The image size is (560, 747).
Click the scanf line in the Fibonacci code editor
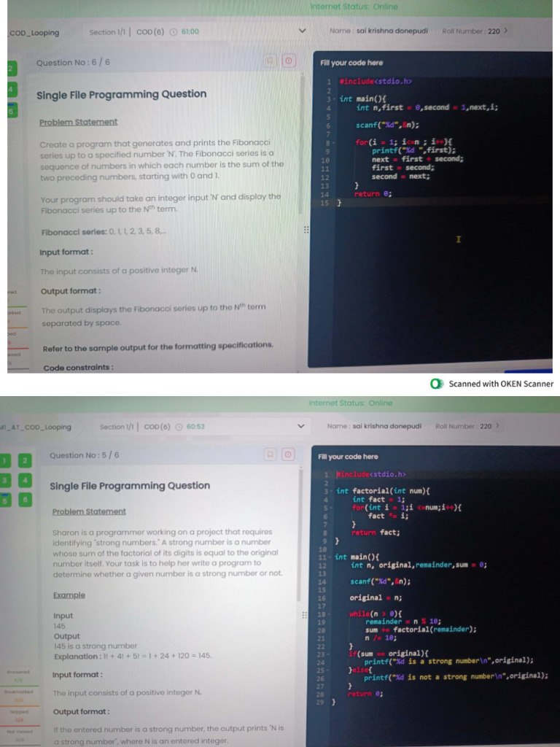(x=388, y=125)
